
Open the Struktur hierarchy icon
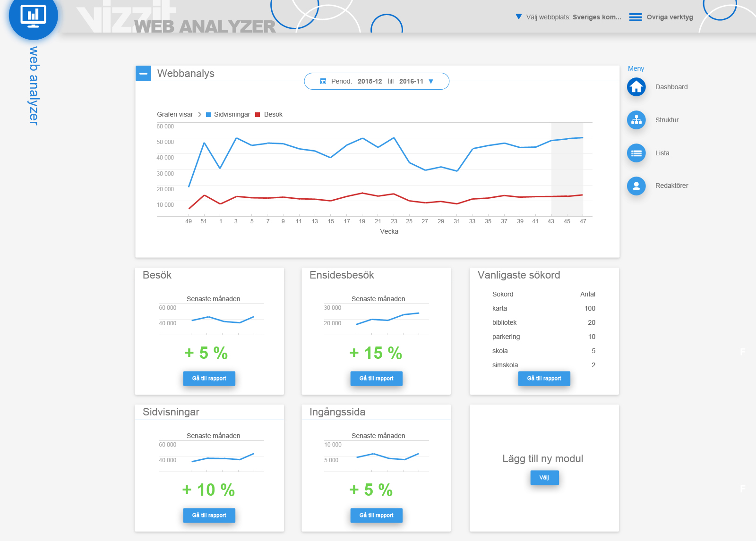click(636, 120)
